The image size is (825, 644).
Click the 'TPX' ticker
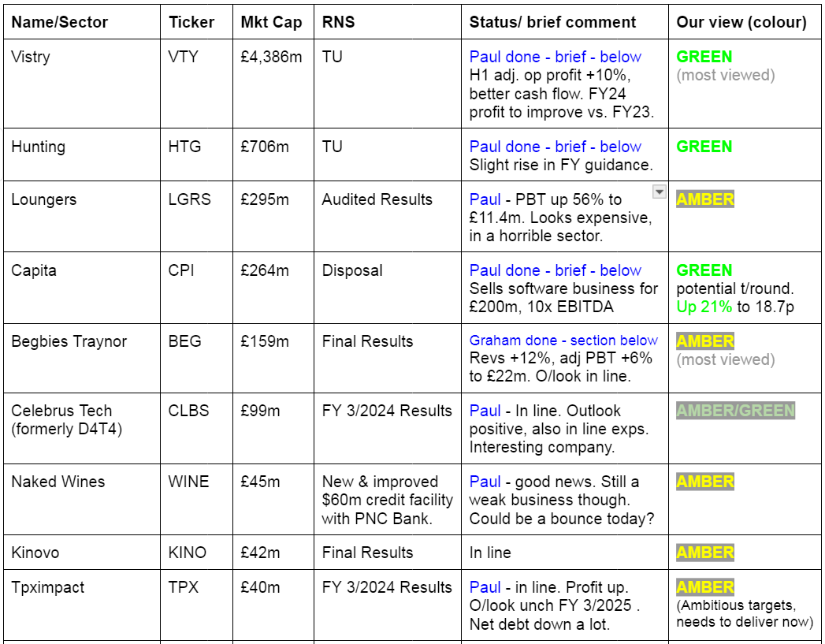(x=183, y=587)
